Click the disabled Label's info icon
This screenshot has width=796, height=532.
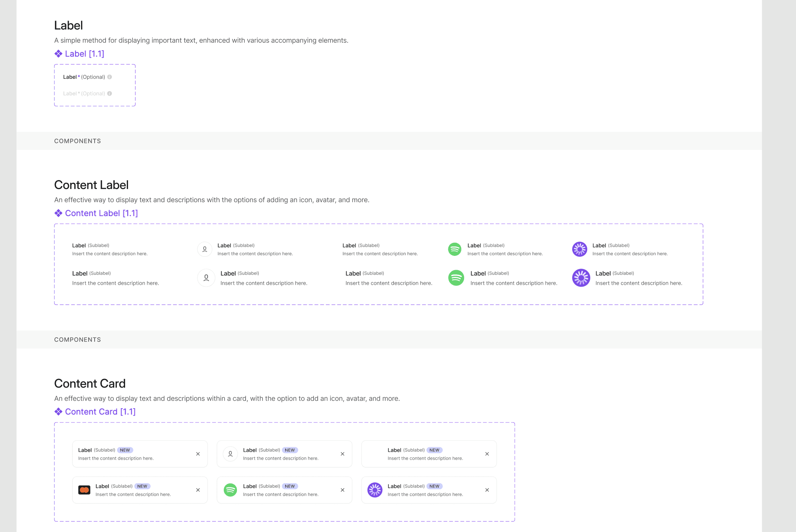point(110,93)
